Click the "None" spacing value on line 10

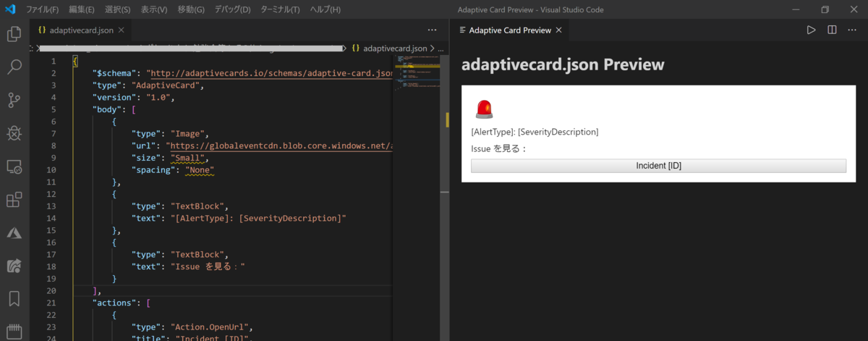(200, 170)
